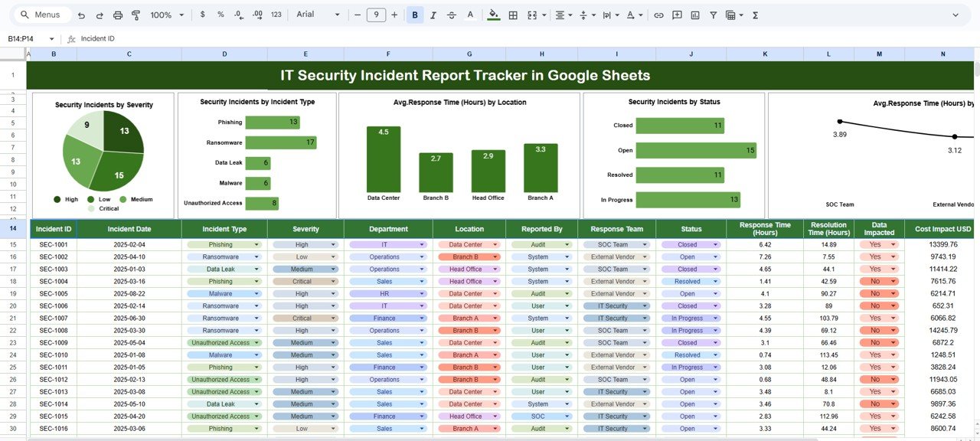Click the Print icon
Image resolution: width=980 pixels, height=441 pixels.
(x=117, y=15)
